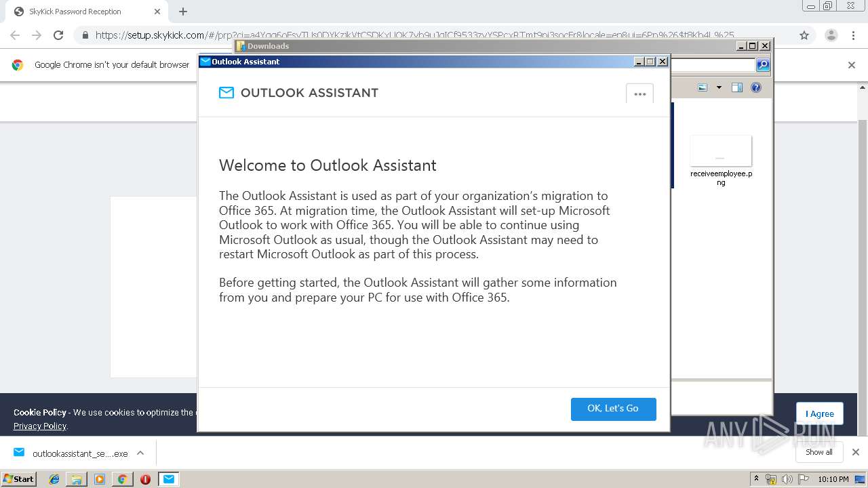
Task: Open the Privacy Policy link
Action: (40, 426)
